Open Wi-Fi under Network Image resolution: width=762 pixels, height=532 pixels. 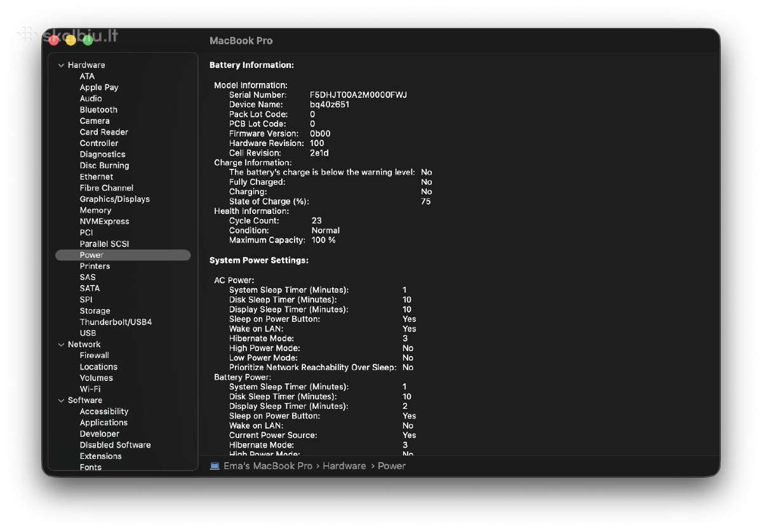(90, 389)
